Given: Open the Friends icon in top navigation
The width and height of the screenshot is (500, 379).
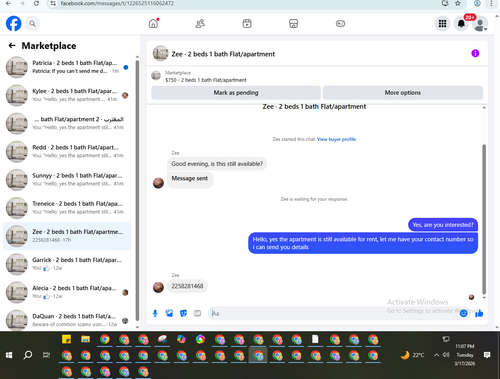Looking at the screenshot, I should (200, 24).
